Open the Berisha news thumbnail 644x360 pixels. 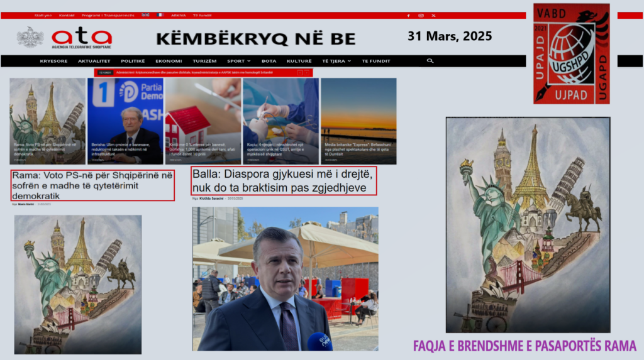[125, 121]
